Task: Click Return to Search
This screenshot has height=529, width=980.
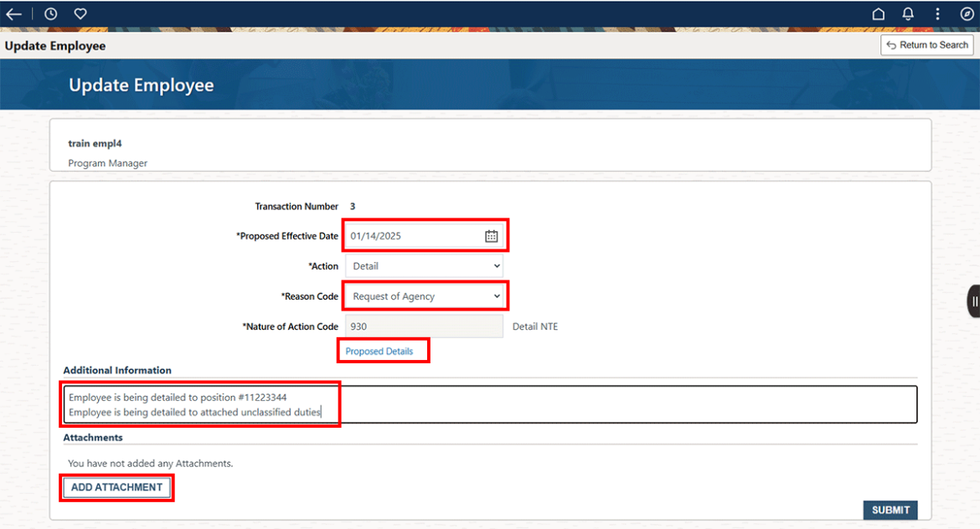Action: point(926,44)
